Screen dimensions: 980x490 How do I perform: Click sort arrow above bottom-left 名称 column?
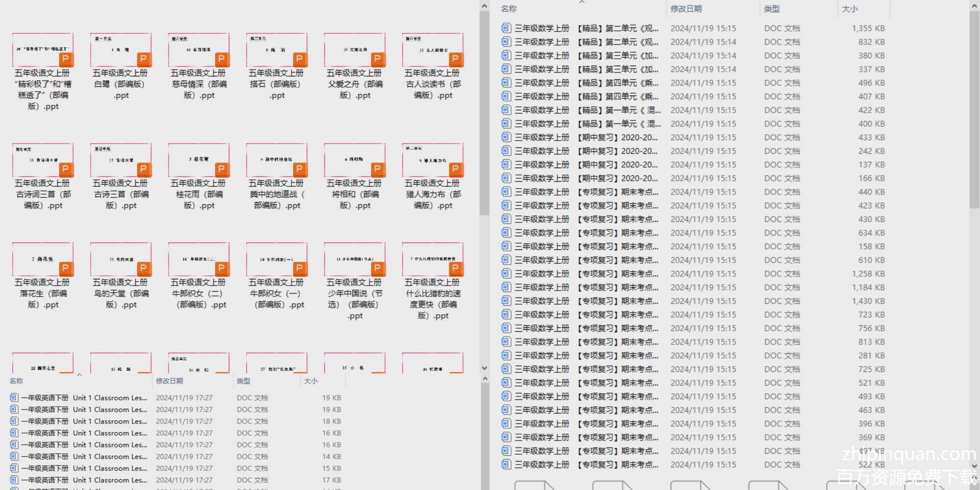pos(79,375)
